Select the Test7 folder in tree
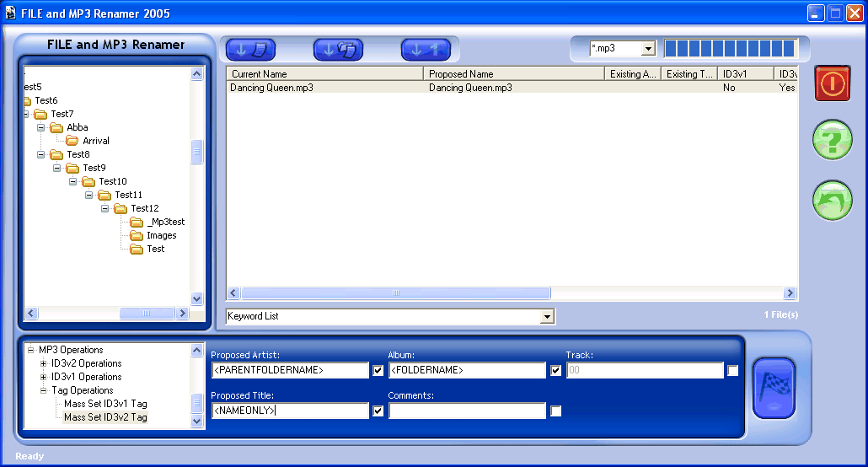Viewport: 868px width, 467px height. [62, 114]
